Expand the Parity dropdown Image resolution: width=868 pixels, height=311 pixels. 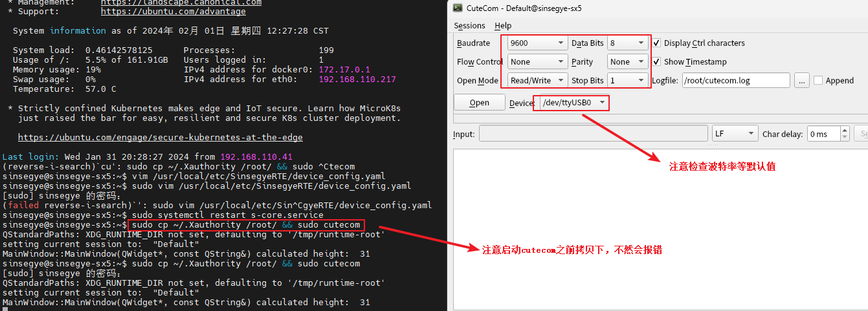pos(627,62)
